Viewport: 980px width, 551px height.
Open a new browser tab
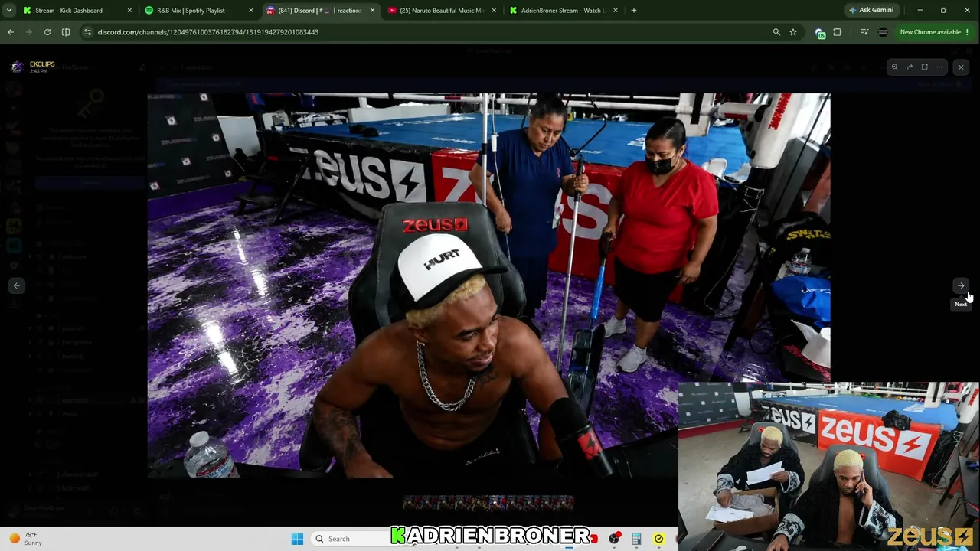coord(633,11)
